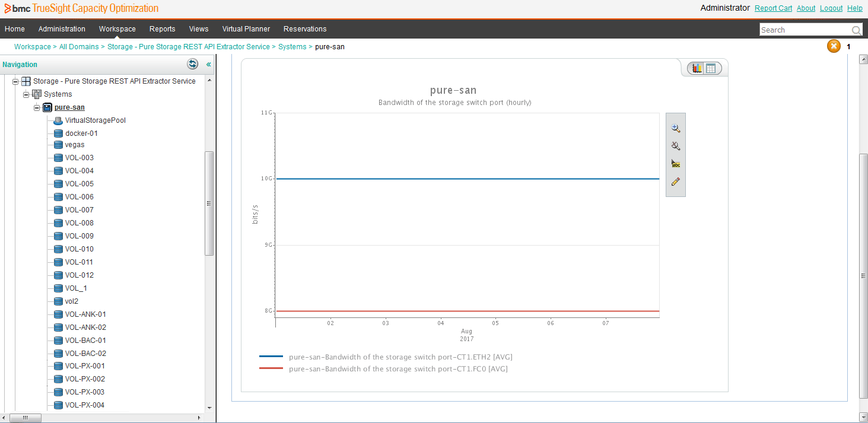Screen dimensions: 868x423
Task: Go to Systems breadcrumb link
Action: (292, 47)
